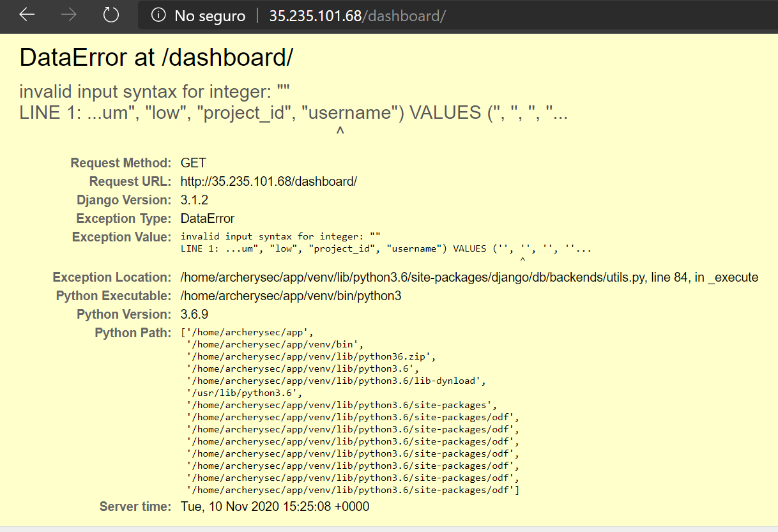Click the Request Method GET value
The height and width of the screenshot is (532, 778).
click(193, 163)
